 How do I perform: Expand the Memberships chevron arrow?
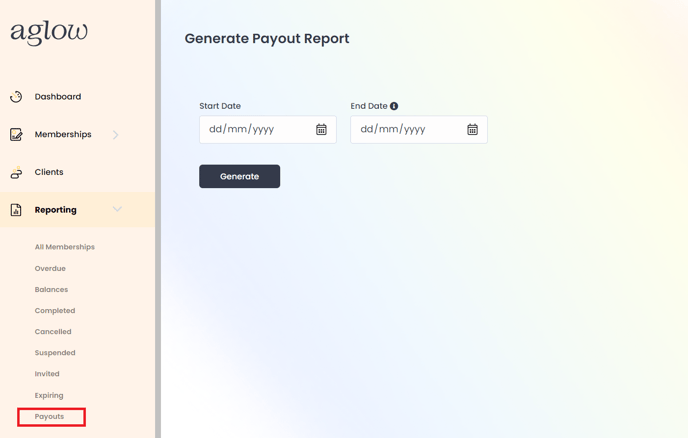pos(115,135)
